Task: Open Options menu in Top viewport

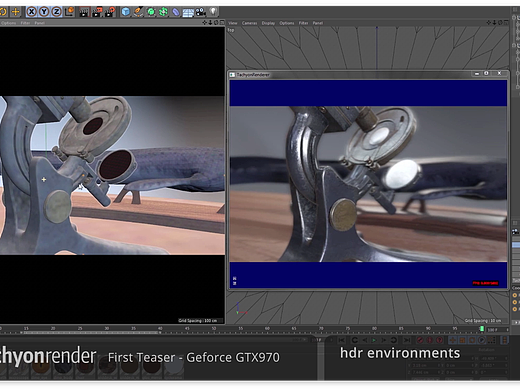Action: click(x=287, y=23)
